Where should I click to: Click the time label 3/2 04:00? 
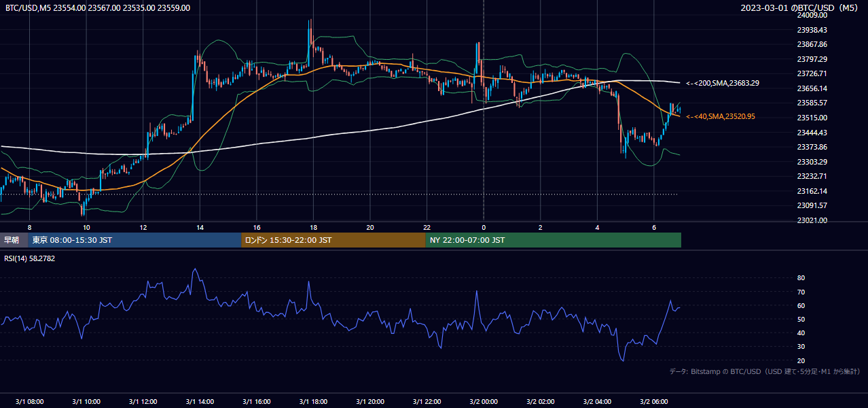coord(597,401)
